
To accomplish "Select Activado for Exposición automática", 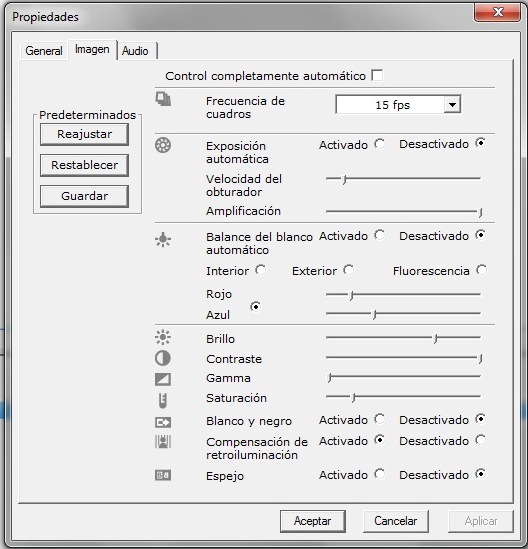I will point(380,144).
